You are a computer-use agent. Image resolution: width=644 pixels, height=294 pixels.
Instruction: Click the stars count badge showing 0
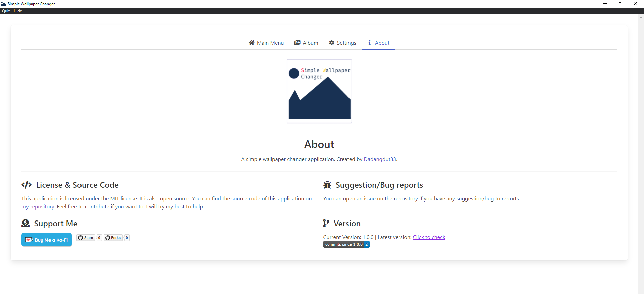click(x=99, y=238)
